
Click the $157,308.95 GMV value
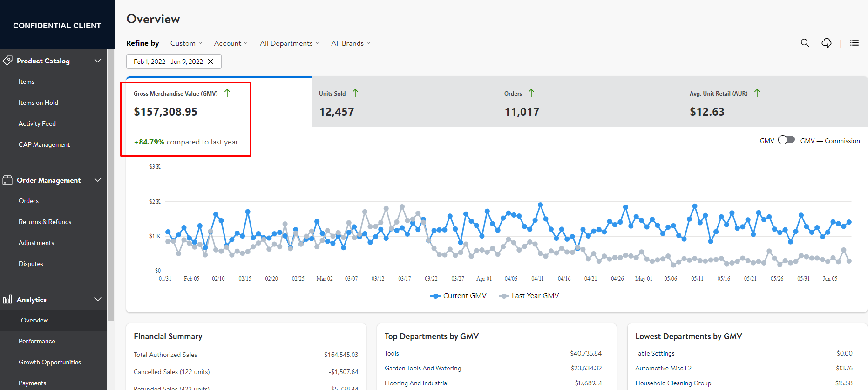(x=165, y=112)
